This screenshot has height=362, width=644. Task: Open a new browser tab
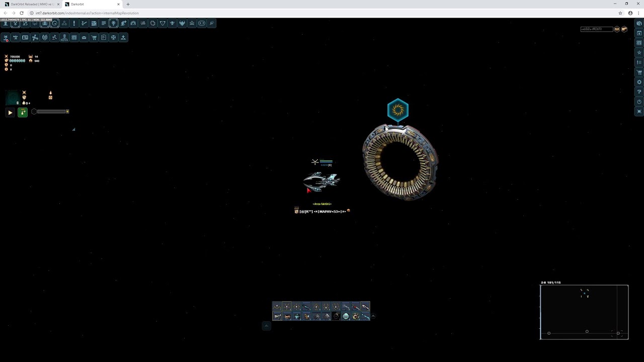(x=128, y=4)
